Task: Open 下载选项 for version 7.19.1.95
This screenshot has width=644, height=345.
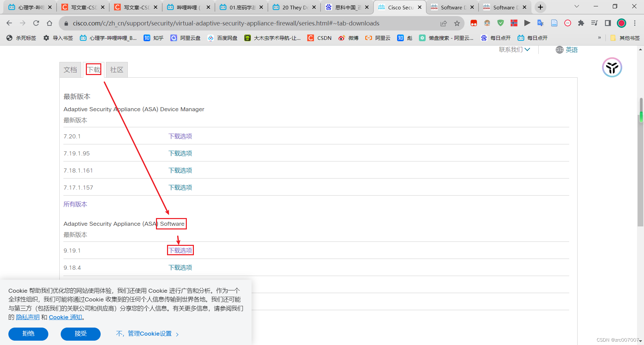Action: 180,153
